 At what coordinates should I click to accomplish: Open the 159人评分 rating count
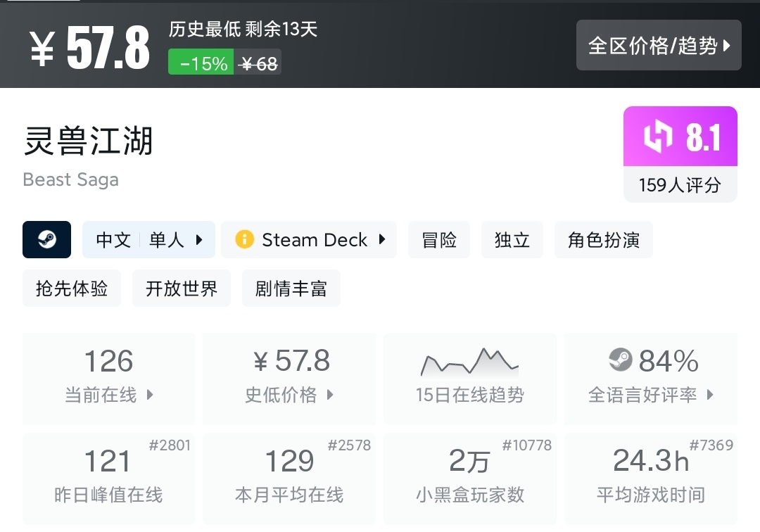[680, 185]
